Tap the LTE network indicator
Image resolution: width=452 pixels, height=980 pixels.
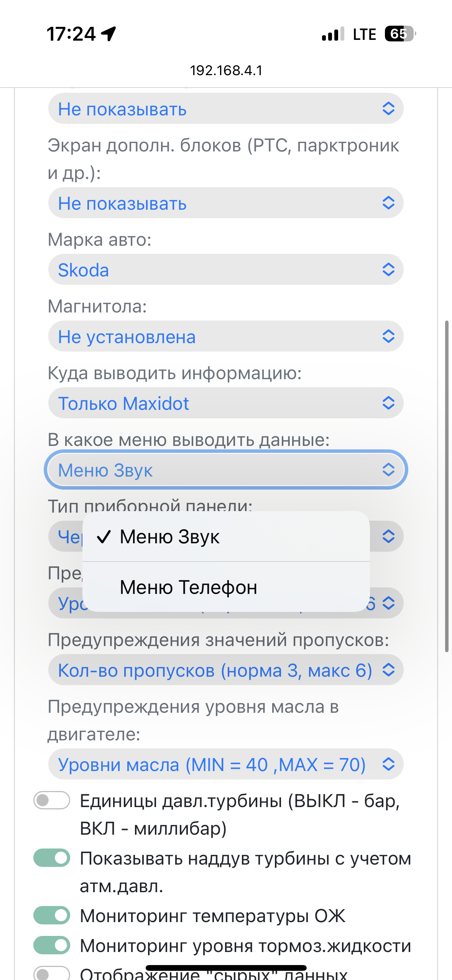point(364,34)
